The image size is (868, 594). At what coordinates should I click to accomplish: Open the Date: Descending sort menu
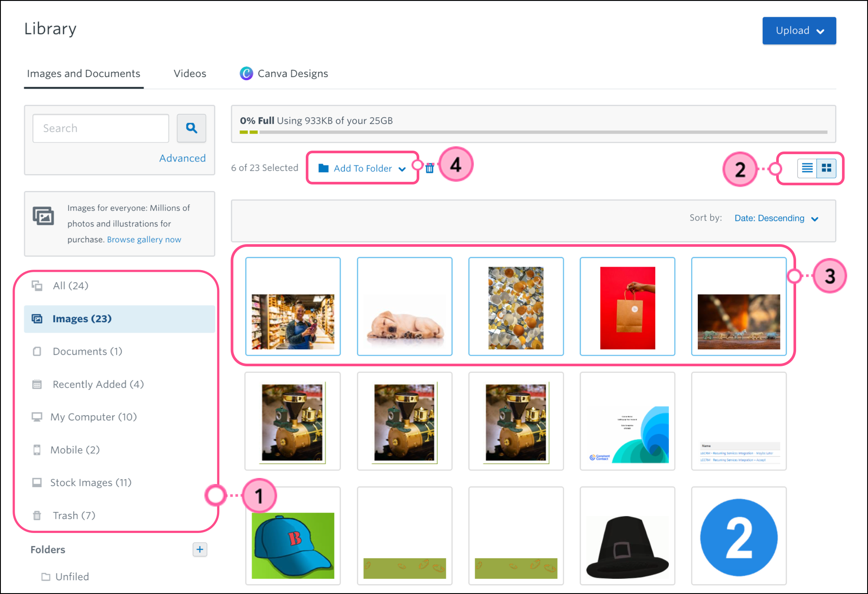[776, 218]
